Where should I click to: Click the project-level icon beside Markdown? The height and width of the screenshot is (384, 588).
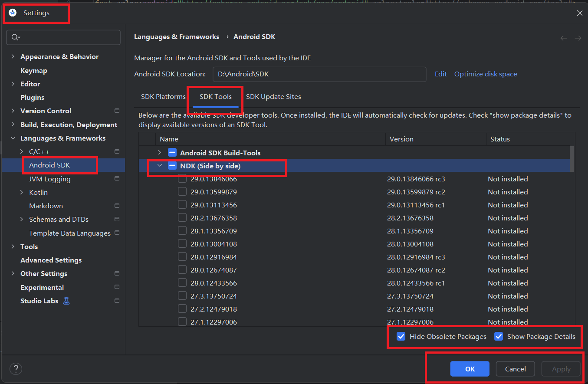click(117, 206)
